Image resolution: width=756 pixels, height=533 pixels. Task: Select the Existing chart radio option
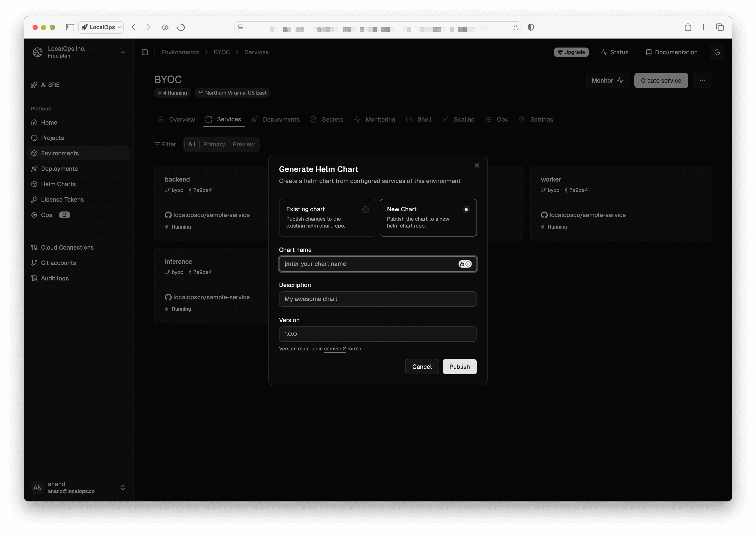(x=365, y=210)
